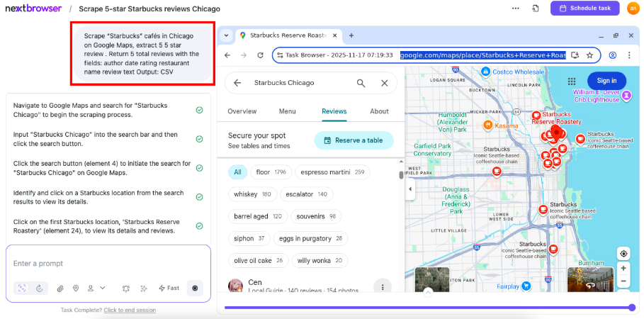Viewport: 644px width, 319px height.
Task: Click the 'Enter a prompt' input box
Action: (108, 264)
